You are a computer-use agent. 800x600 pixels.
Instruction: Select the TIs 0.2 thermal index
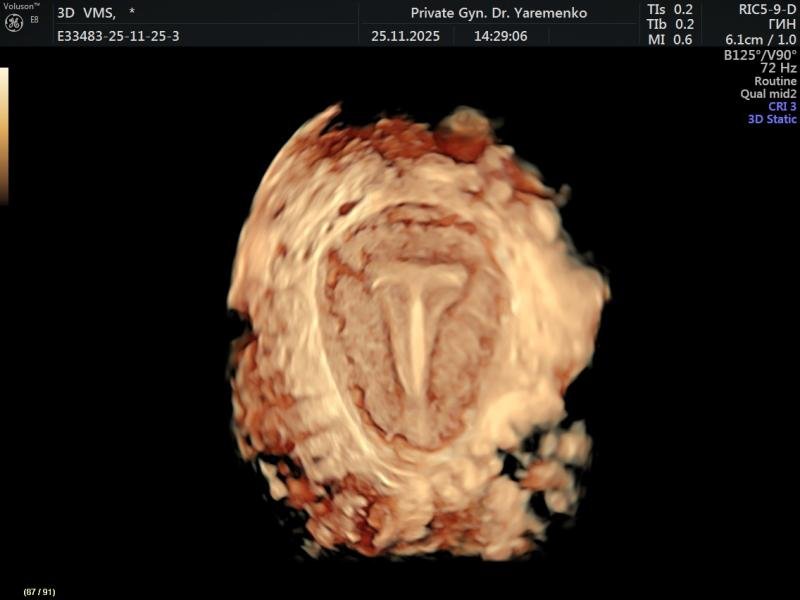(669, 9)
